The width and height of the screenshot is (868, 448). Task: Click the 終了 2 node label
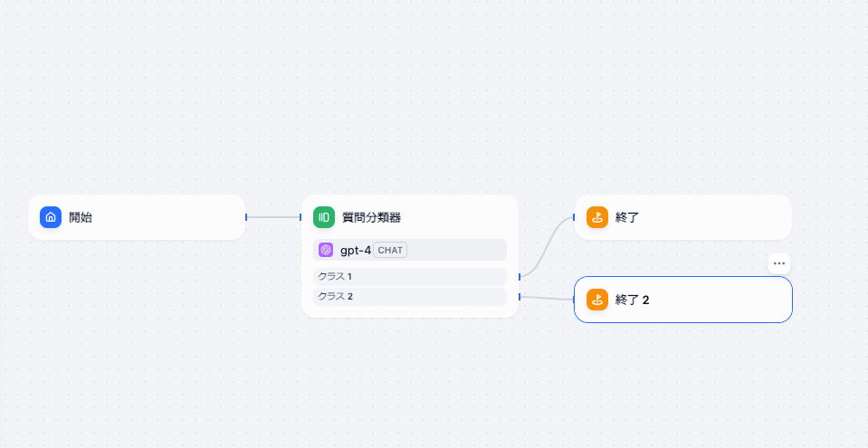[632, 300]
